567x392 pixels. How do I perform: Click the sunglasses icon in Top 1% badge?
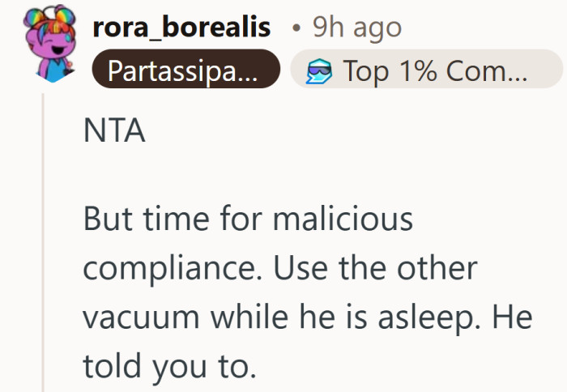318,72
